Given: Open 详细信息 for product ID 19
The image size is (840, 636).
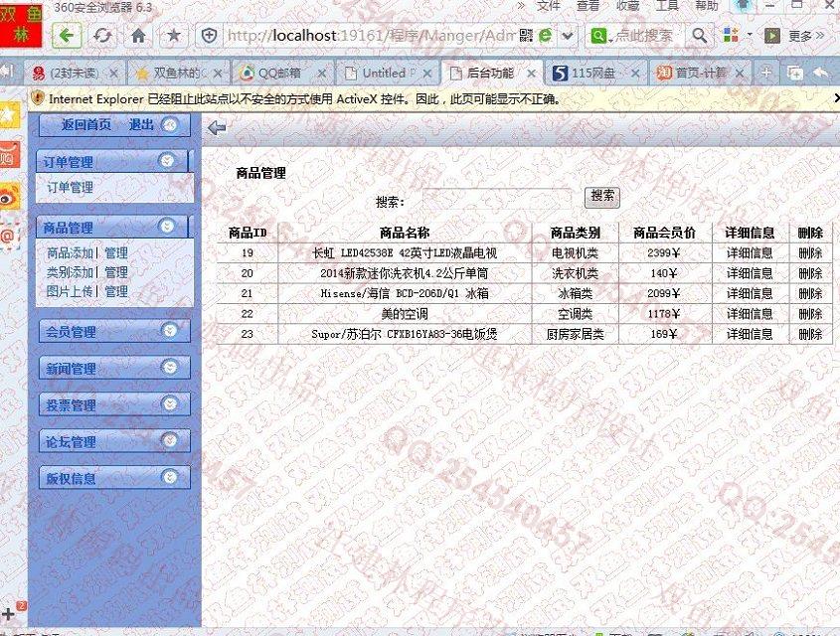Looking at the screenshot, I should (750, 252).
